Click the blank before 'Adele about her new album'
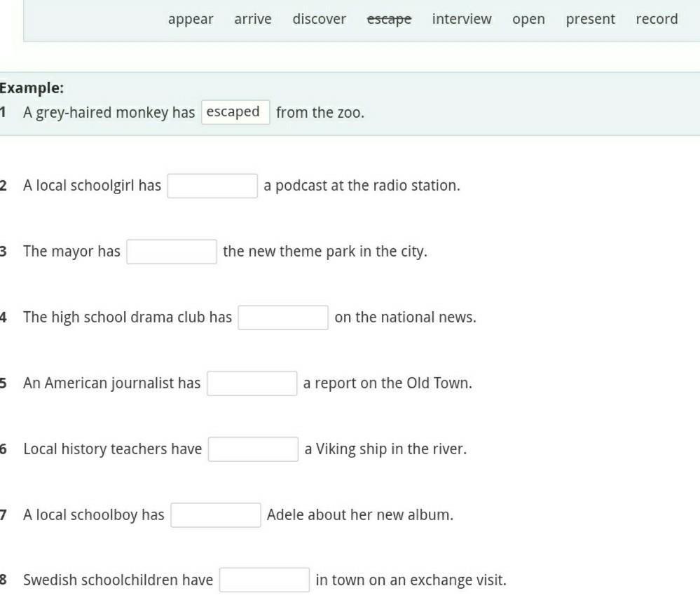Image resolution: width=700 pixels, height=600 pixels. [216, 515]
